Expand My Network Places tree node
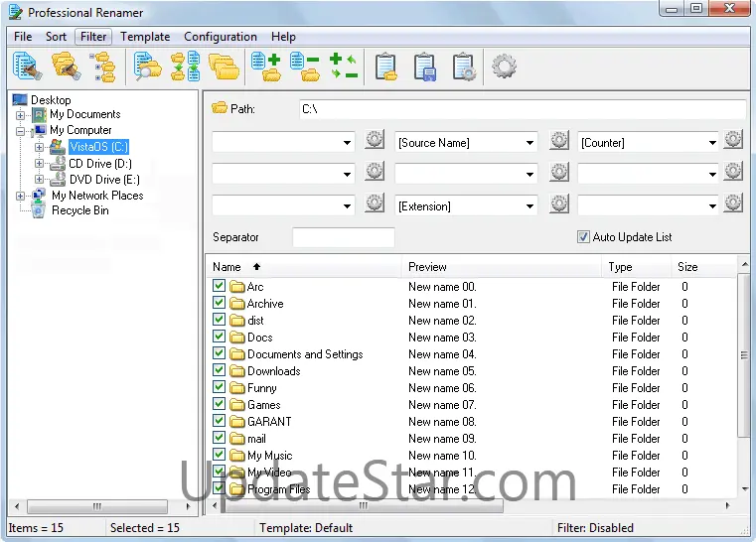Screen dimensions: 756x542 coord(20,197)
